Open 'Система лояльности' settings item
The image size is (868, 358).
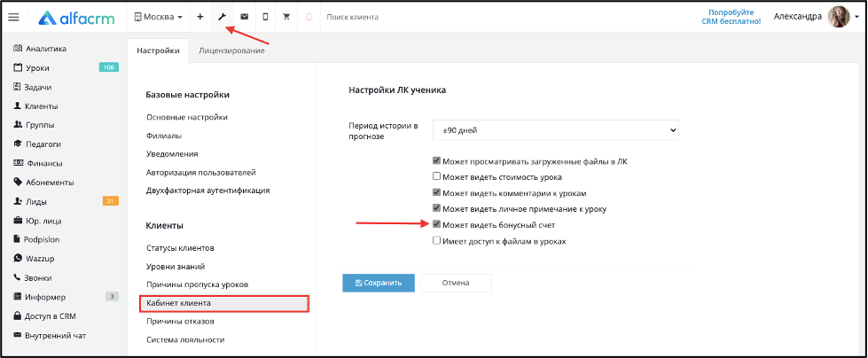click(x=185, y=339)
